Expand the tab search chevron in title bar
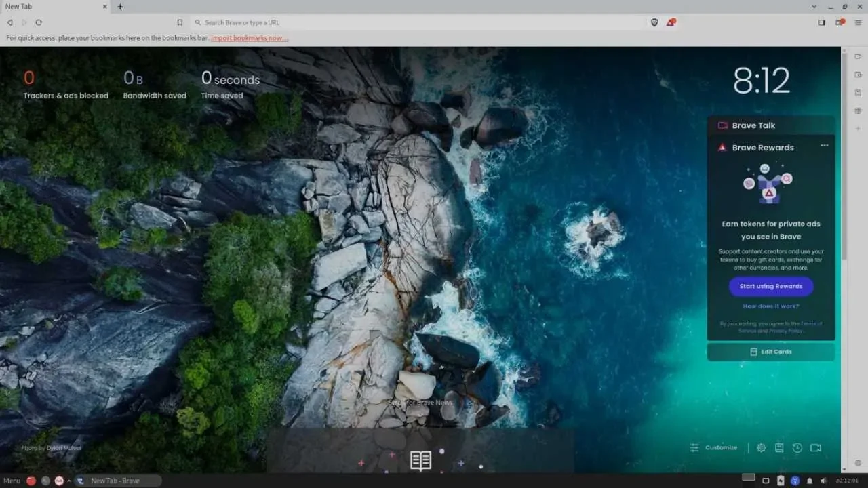 [814, 7]
